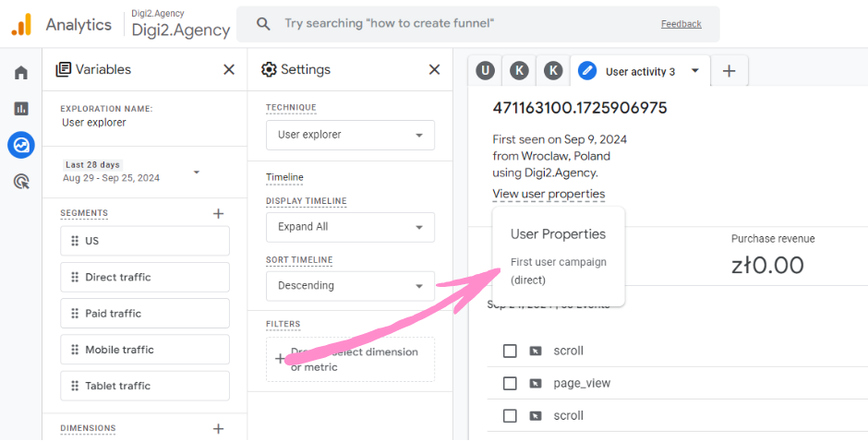Open the User activity 3 tab menu arrow
Screen dimensions: 868x441
click(696, 71)
